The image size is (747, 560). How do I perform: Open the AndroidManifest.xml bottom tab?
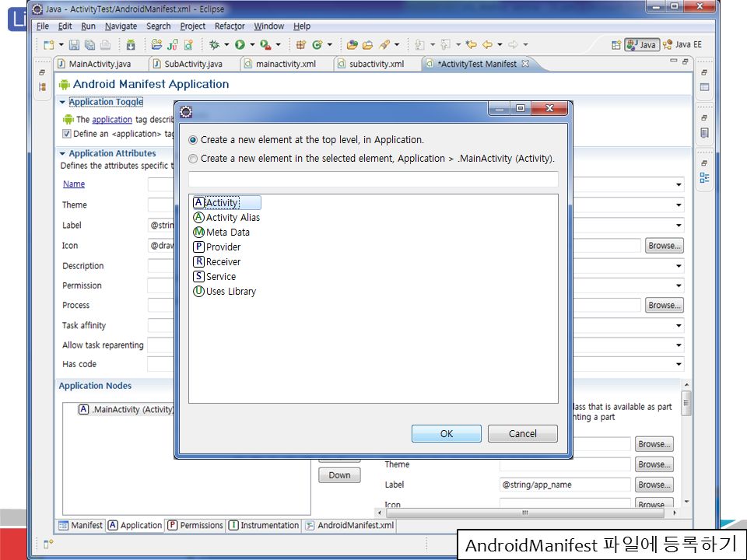tap(350, 525)
